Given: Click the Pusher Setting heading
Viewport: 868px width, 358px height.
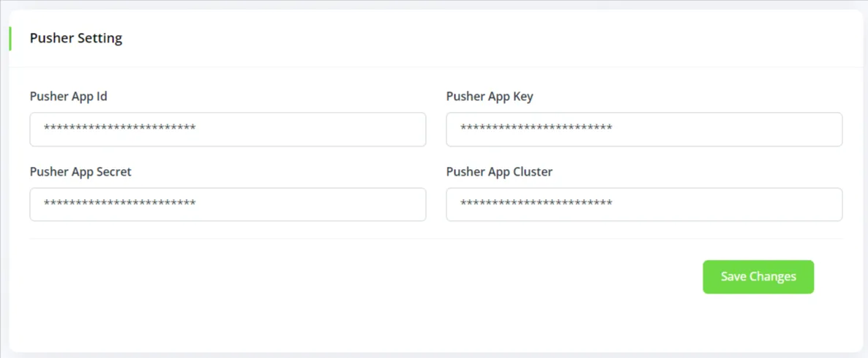Looking at the screenshot, I should [x=76, y=38].
